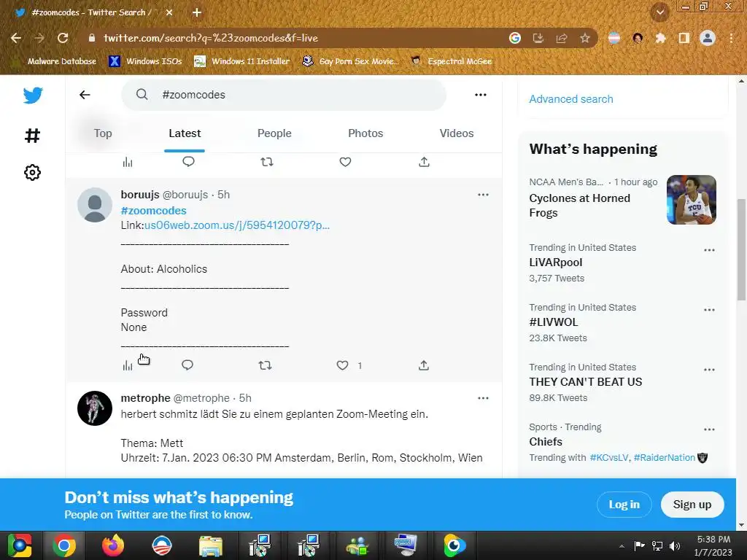
Task: Open the us06web.zoom.us meeting link
Action: point(237,225)
